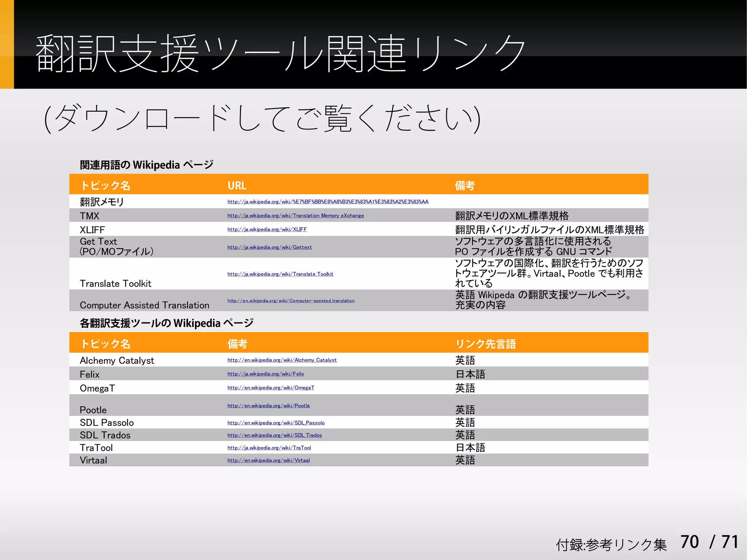747x560 pixels.
Task: Click the 翻訳メモリのXML標準規格 note
Action: click(512, 216)
